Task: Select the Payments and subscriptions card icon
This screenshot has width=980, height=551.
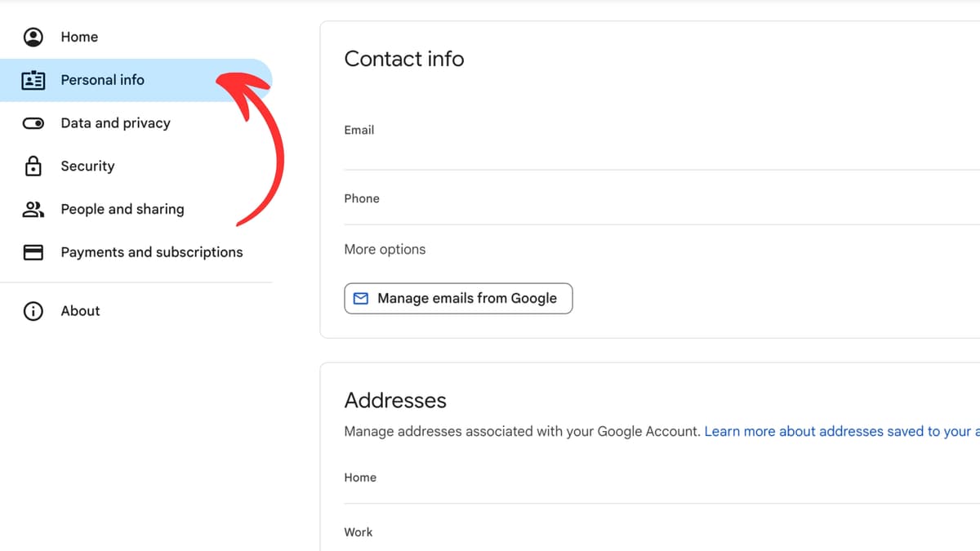Action: click(33, 252)
